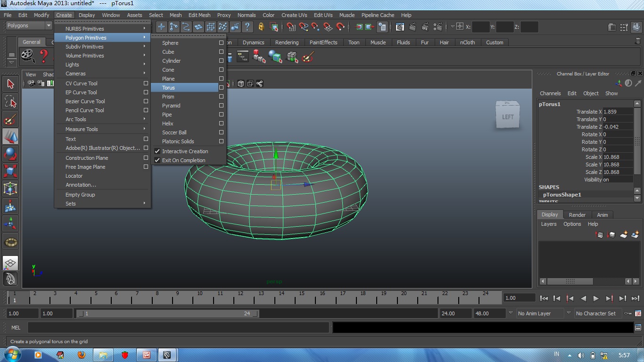Open the Render tab in Layer Editor
The image size is (644, 362).
click(577, 215)
